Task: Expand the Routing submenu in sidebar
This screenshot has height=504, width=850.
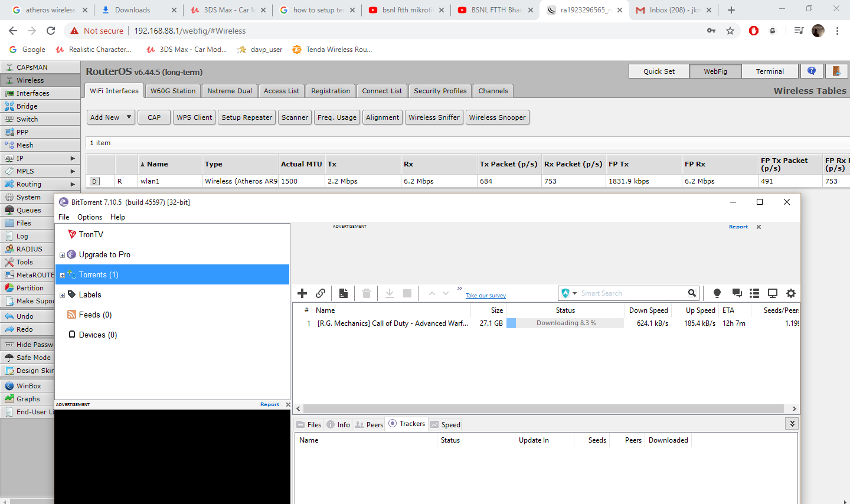Action: click(x=73, y=184)
